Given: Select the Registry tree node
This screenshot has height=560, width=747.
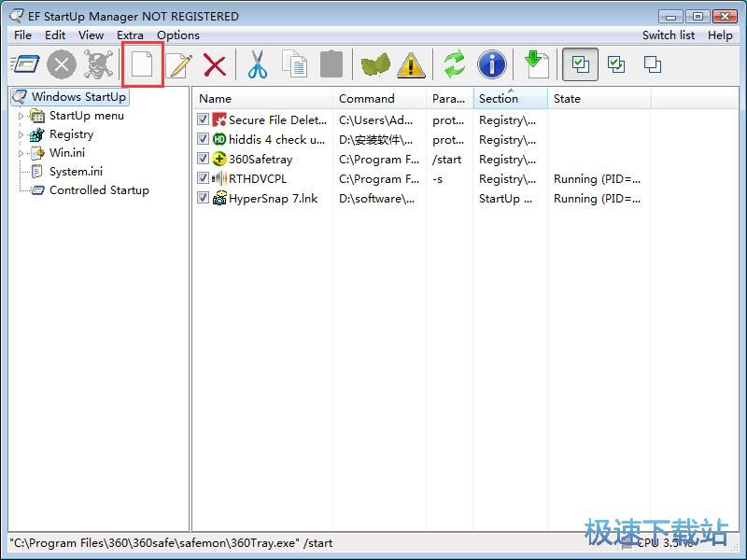Looking at the screenshot, I should 71,134.
